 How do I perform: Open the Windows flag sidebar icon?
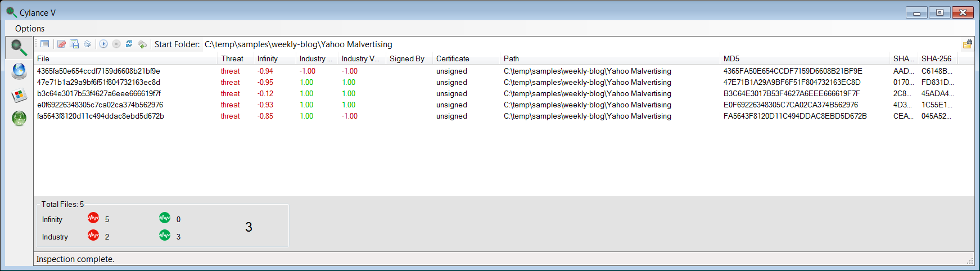(19, 95)
